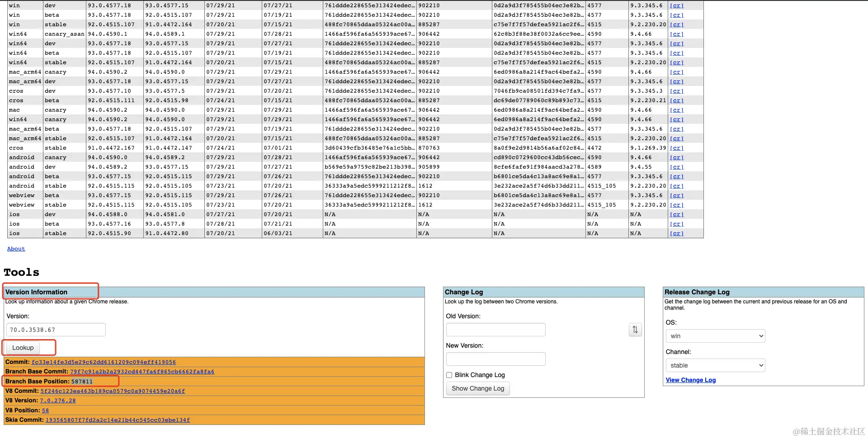Viewport: 868px width, 439px height.
Task: Open [cr] link for ios dev
Action: [x=677, y=214]
